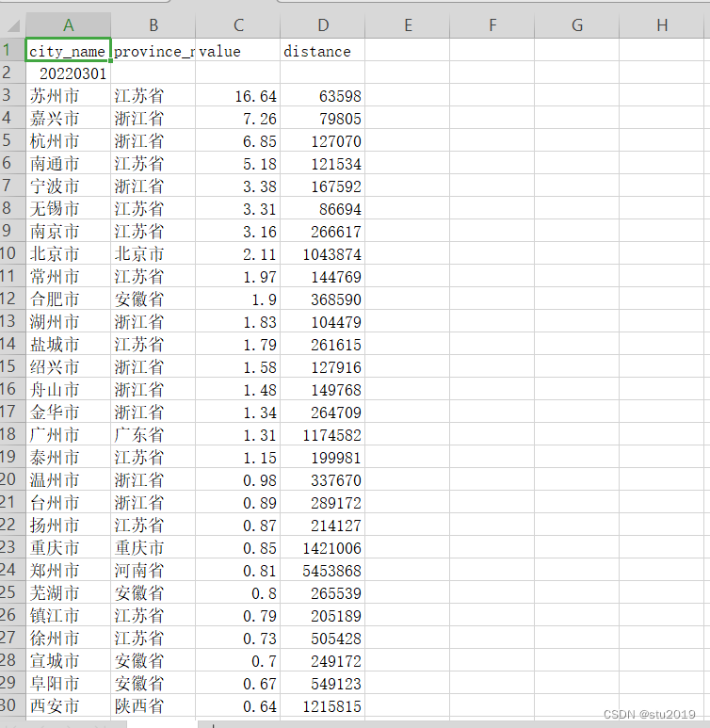
Task: Select row 10 header
Action: click(x=12, y=253)
